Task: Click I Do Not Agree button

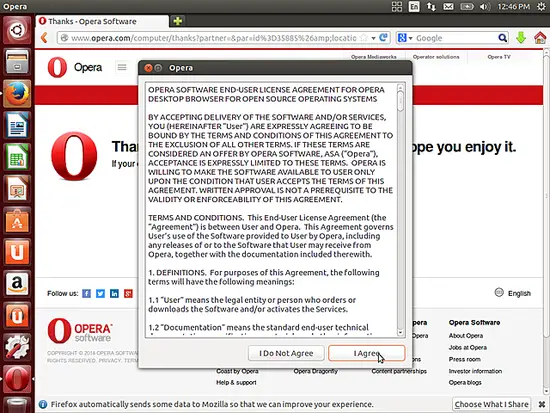Action: [x=286, y=353]
